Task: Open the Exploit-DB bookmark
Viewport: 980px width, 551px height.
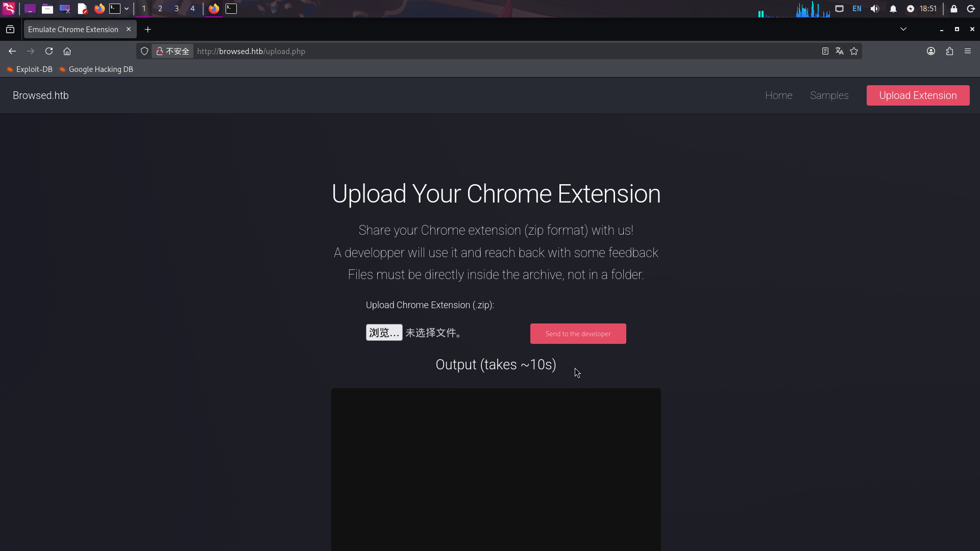Action: click(30, 69)
